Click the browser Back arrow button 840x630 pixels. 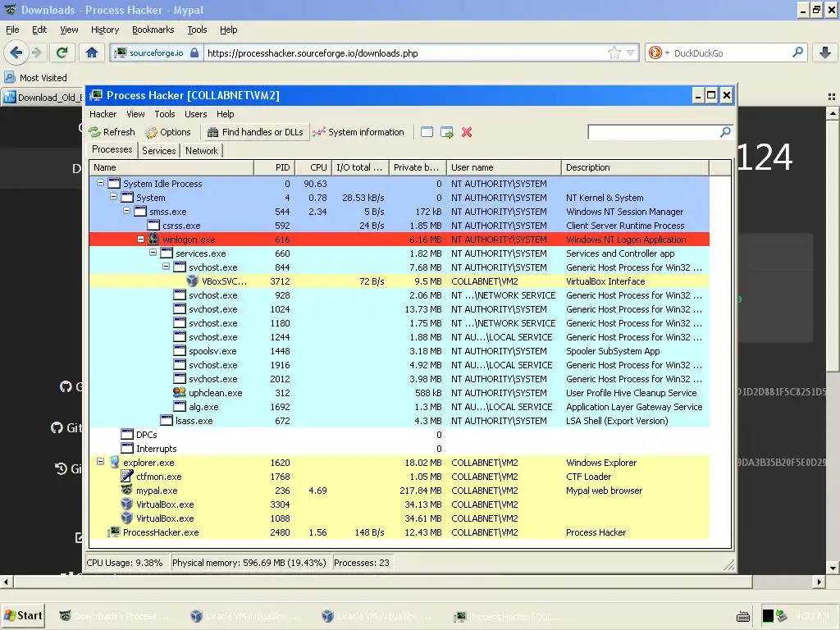click(x=16, y=52)
